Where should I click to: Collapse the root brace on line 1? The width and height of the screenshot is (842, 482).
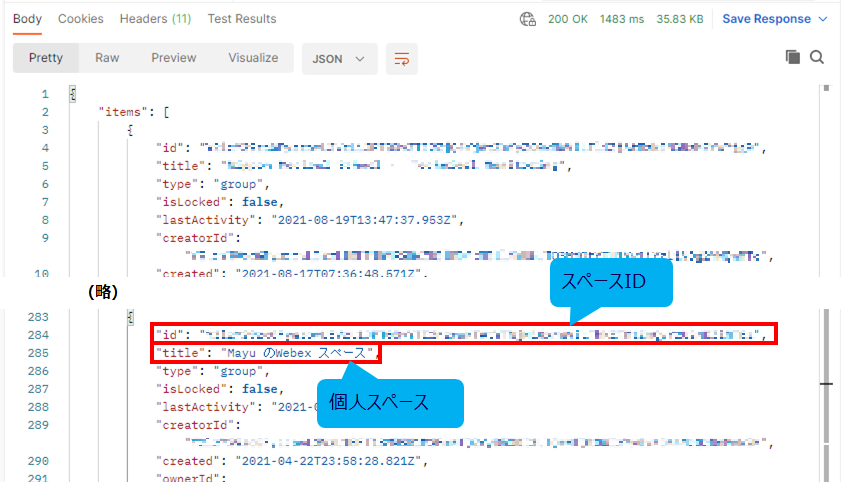click(72, 94)
